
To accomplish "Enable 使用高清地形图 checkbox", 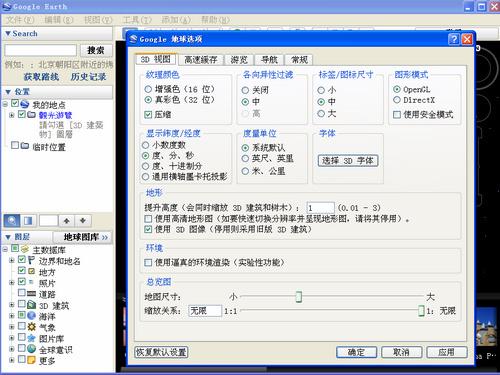I will point(148,219).
